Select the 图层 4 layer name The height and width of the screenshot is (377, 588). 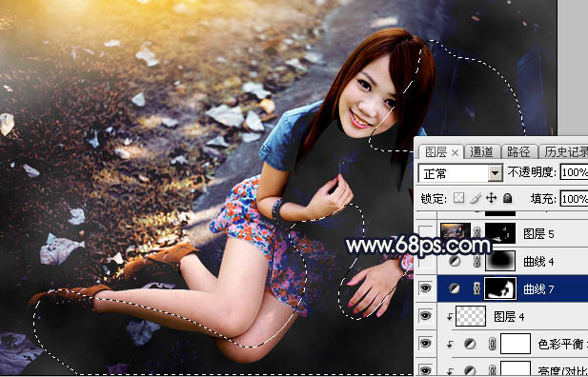[509, 317]
